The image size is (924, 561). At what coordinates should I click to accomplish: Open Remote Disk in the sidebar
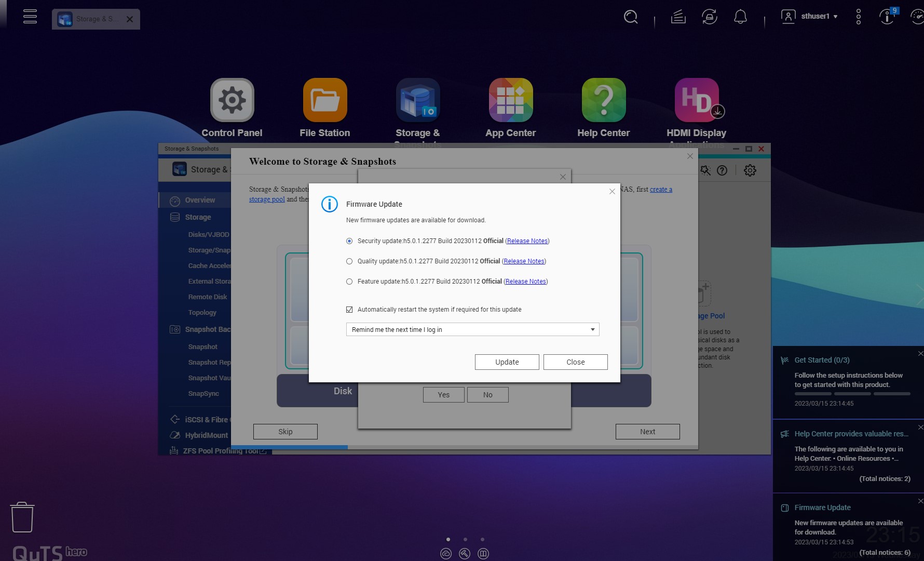point(208,297)
